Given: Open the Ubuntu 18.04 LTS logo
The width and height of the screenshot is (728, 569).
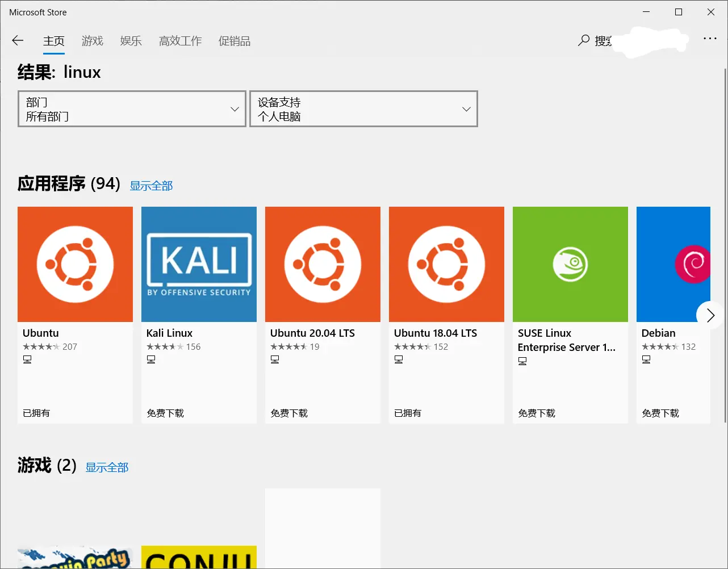Looking at the screenshot, I should point(446,264).
